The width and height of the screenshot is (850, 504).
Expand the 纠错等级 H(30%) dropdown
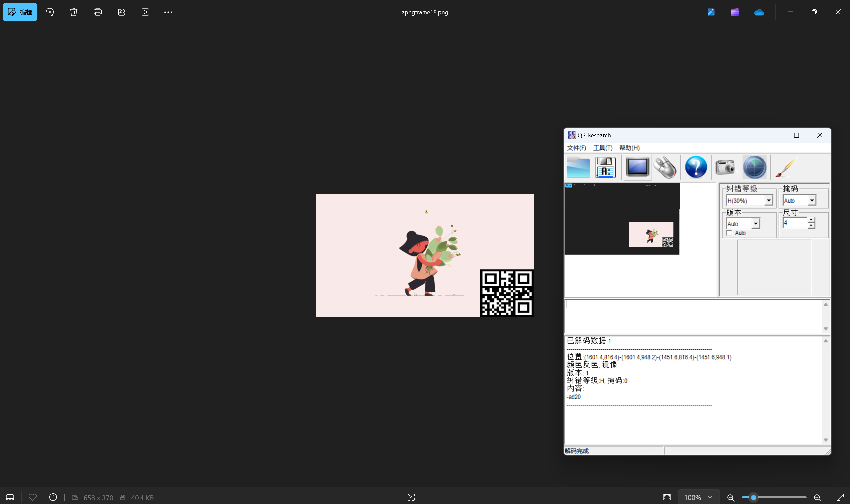point(769,201)
